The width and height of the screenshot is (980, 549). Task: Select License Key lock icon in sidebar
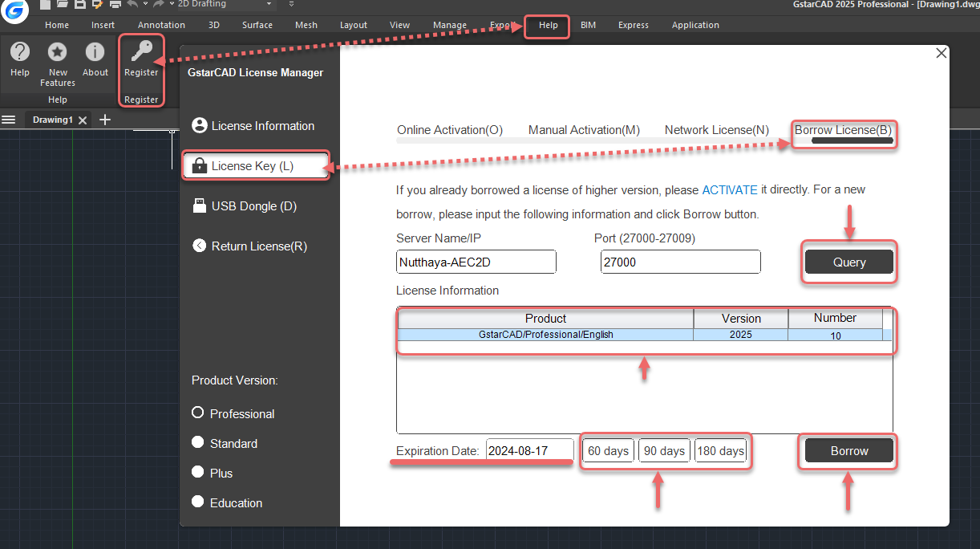coord(198,165)
